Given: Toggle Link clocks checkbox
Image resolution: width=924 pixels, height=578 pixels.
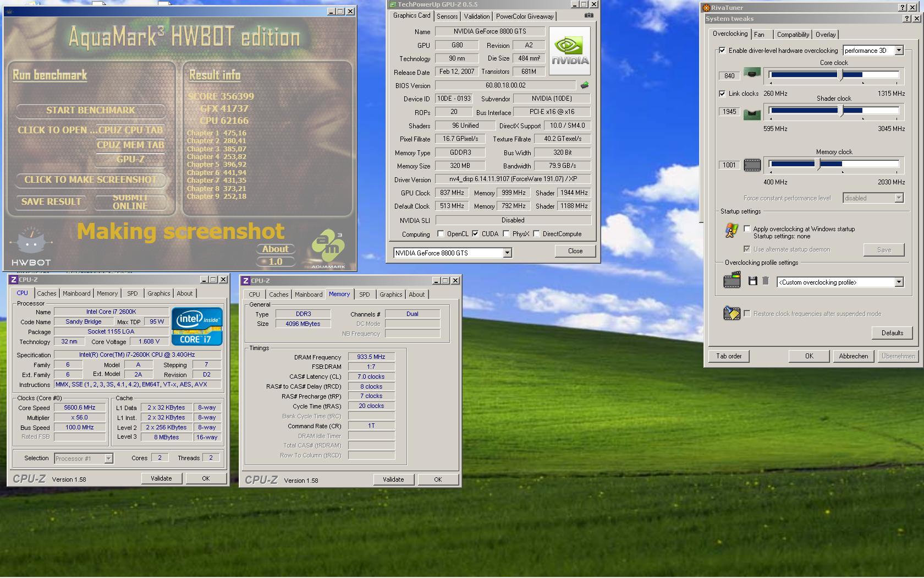Looking at the screenshot, I should click(x=722, y=94).
